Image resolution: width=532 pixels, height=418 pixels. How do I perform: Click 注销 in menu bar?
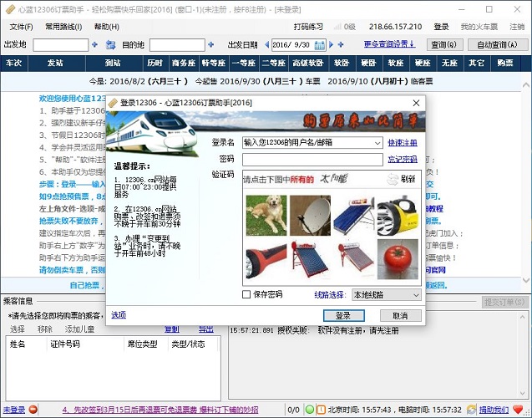pos(517,27)
